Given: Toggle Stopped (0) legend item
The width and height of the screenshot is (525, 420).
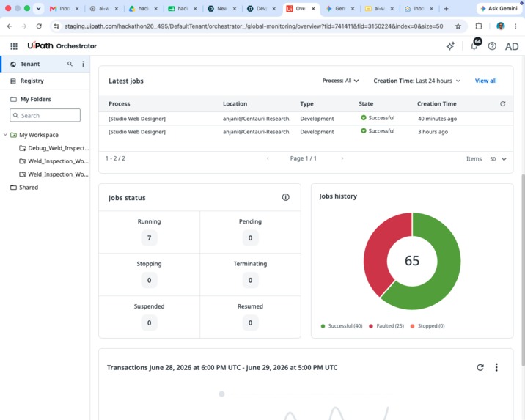Looking at the screenshot, I should 427,326.
